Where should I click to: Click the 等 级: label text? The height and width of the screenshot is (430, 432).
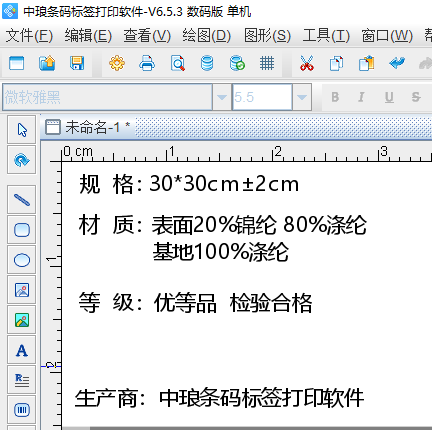pos(111,303)
